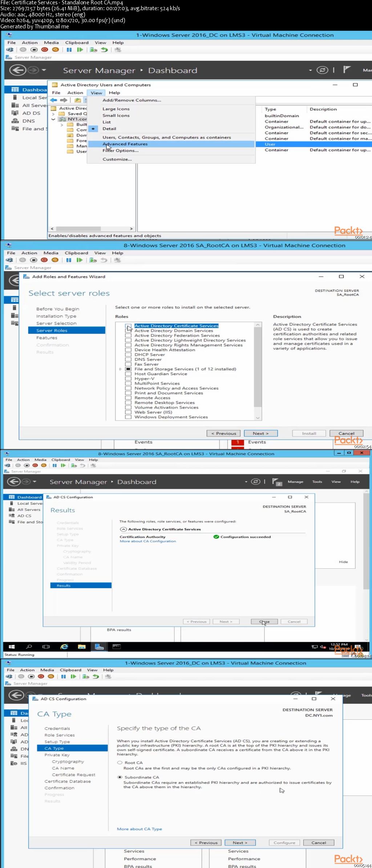Click Previous in Add Roles and Features Wizard
The height and width of the screenshot is (868, 372).
pos(223,433)
